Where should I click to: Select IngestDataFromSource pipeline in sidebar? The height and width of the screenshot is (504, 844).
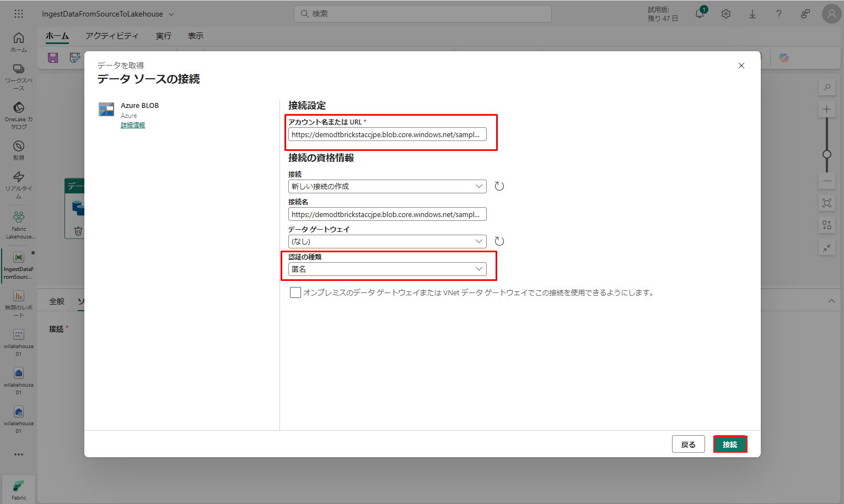(19, 265)
